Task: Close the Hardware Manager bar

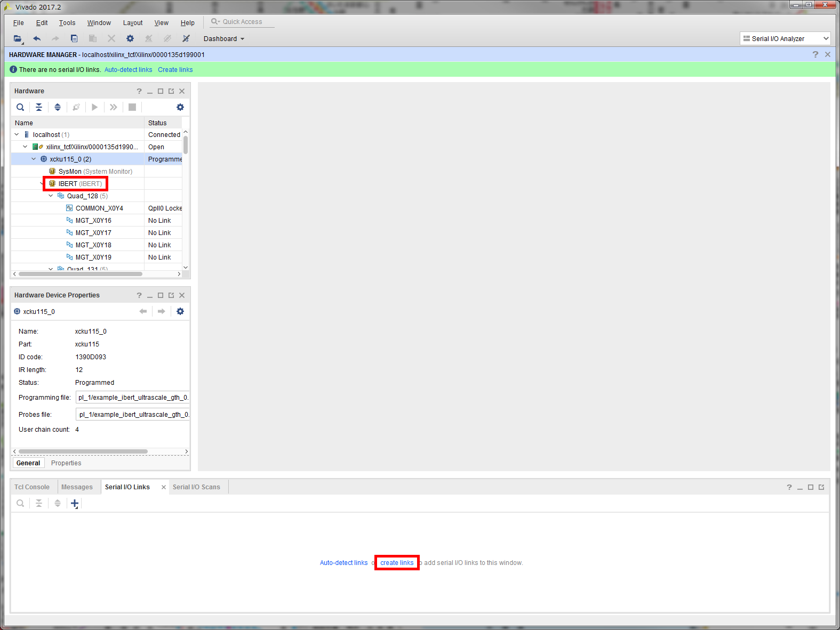Action: point(828,54)
